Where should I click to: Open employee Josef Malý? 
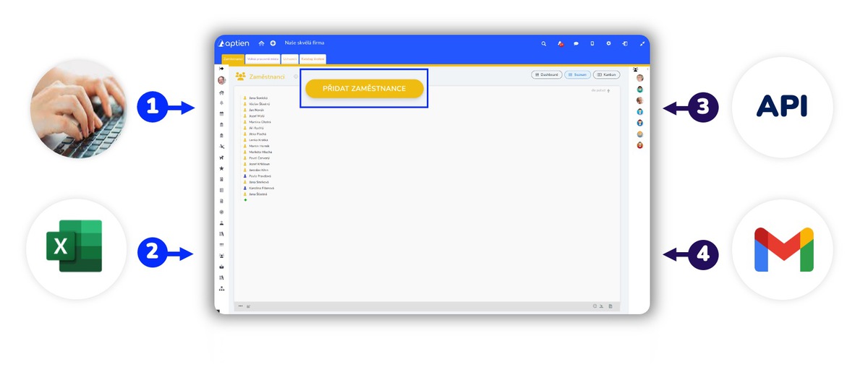tap(257, 116)
